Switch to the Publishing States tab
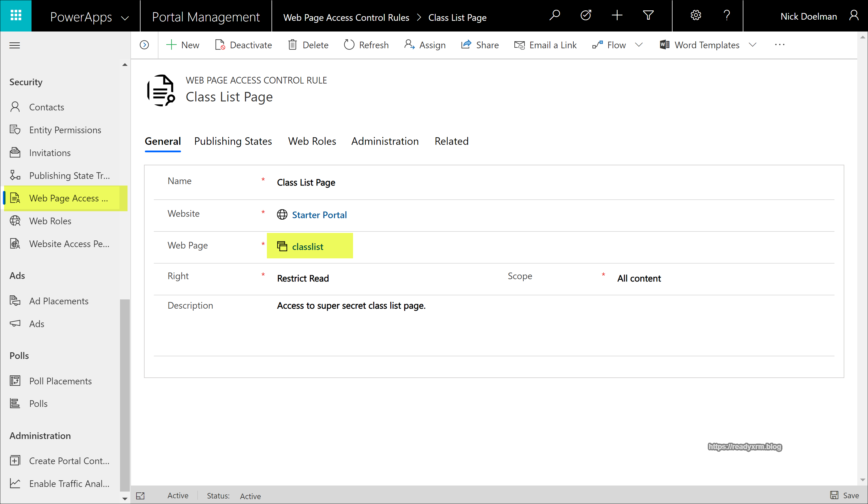Screen dimensions: 868x504 tap(233, 141)
